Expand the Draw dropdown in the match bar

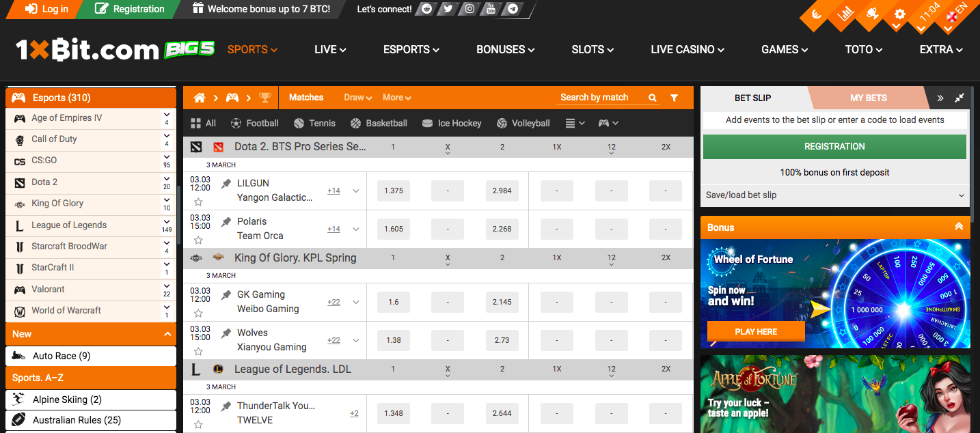[x=357, y=97]
